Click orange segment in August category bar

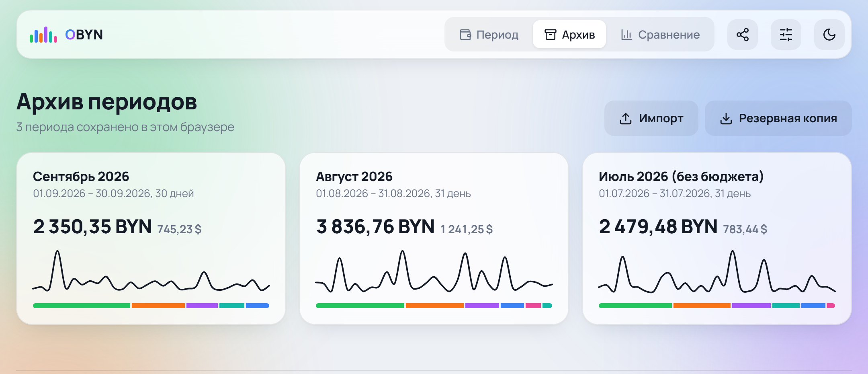[435, 306]
